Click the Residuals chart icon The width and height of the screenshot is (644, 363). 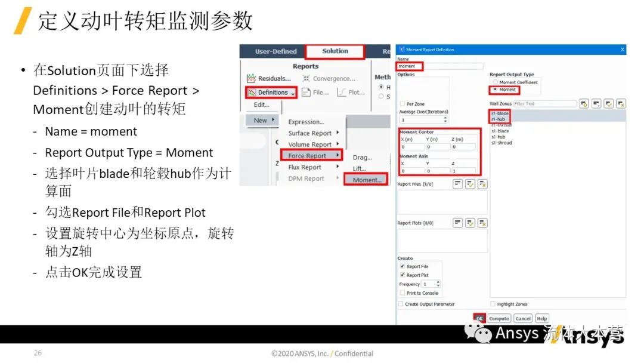(251, 78)
